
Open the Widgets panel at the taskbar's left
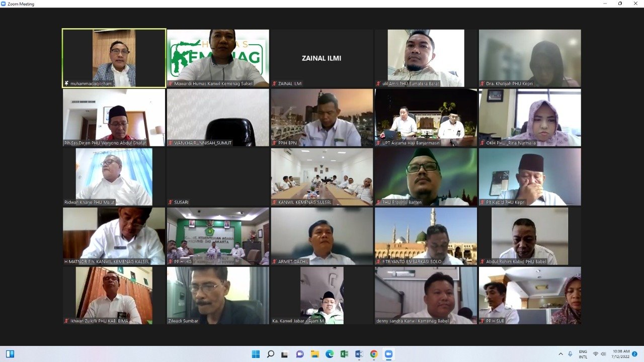[10, 354]
